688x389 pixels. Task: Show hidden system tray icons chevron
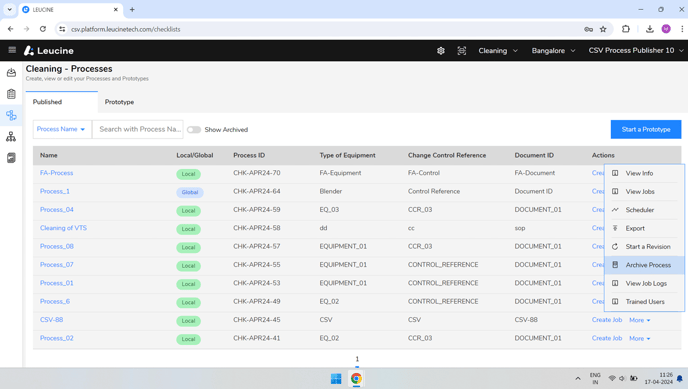click(578, 378)
